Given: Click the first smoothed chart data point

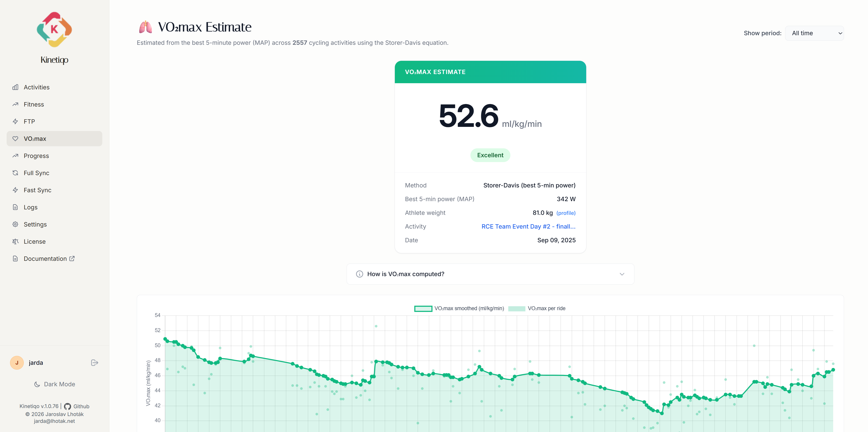Looking at the screenshot, I should click(165, 339).
